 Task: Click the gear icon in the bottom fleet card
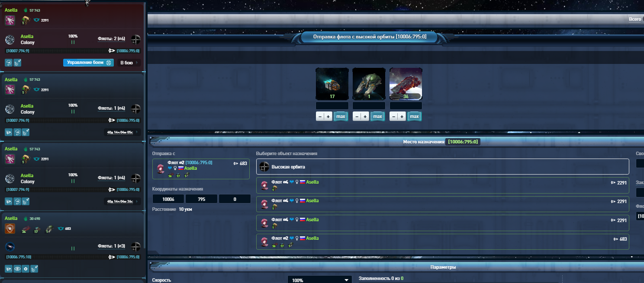(x=26, y=269)
